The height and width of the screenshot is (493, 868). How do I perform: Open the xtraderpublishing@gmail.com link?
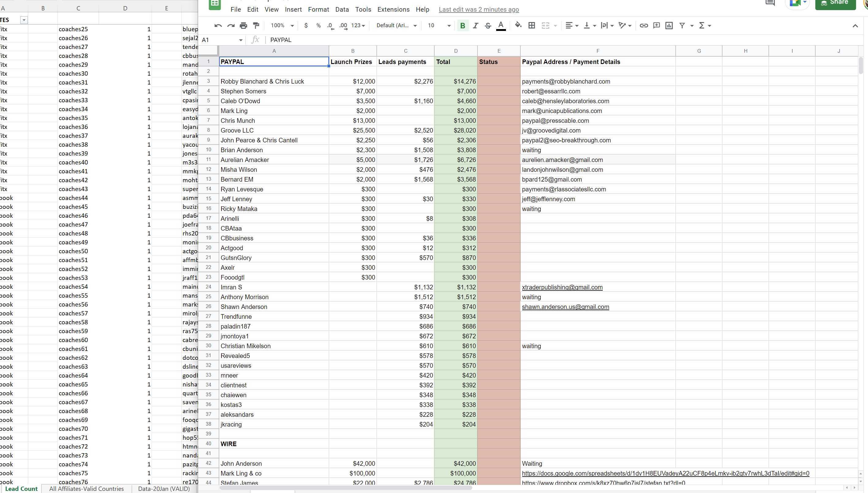tap(562, 287)
